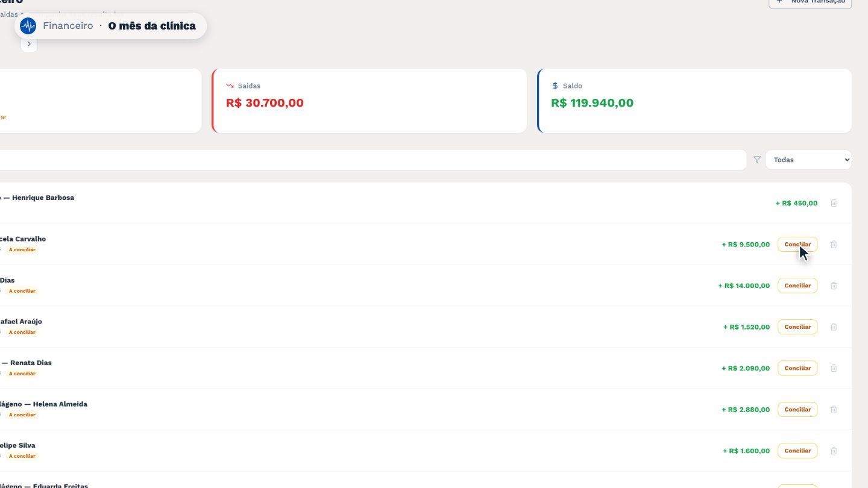
Task: Click Conciliar for Helena Almeida's R$ 2.880,00
Action: coord(797,409)
